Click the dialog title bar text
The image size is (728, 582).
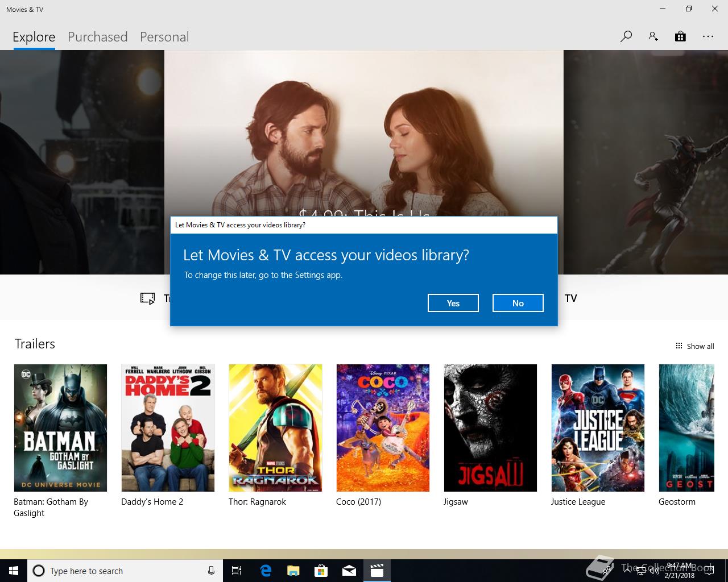[240, 225]
